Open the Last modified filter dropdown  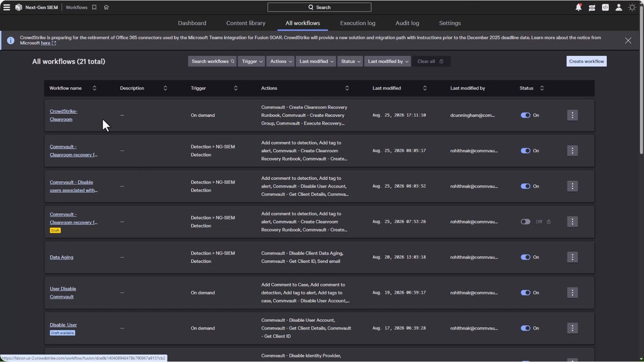click(316, 61)
